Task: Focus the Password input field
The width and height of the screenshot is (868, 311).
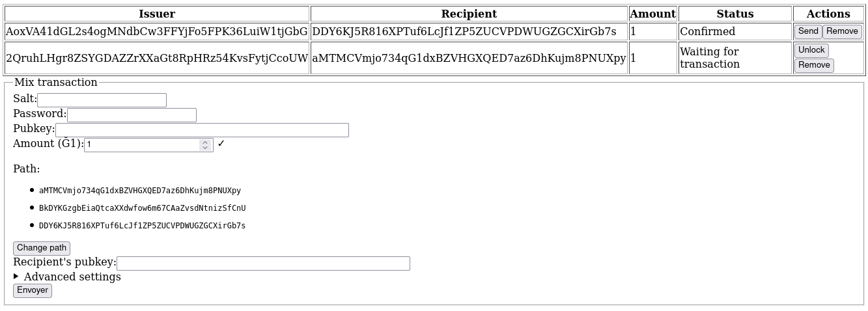Action: pos(132,115)
